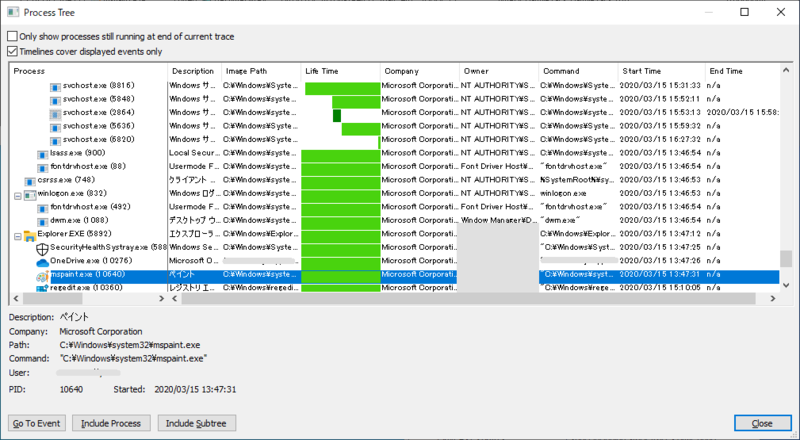Click the Include Subtree button
Image resolution: width=800 pixels, height=440 pixels.
click(196, 423)
